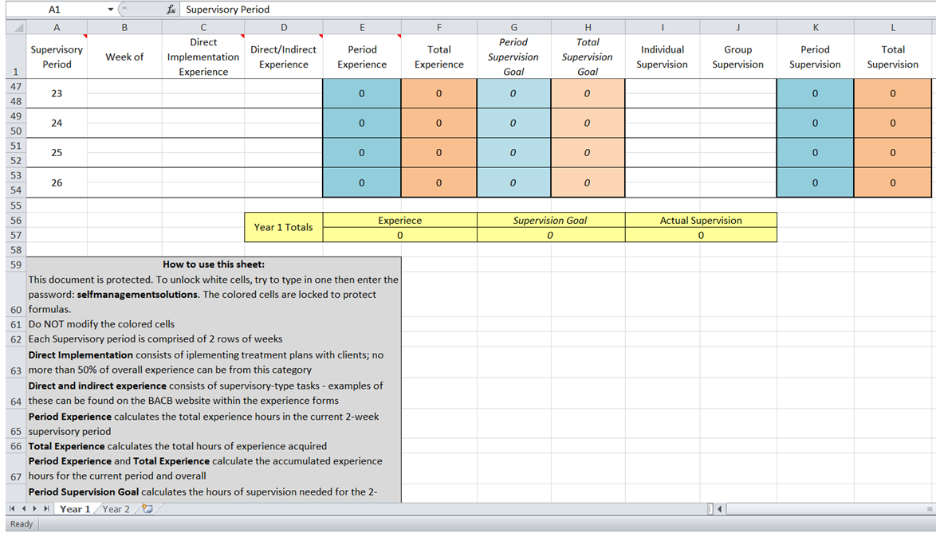936x560 pixels.
Task: Jump to first sheet tab arrow
Action: [x=12, y=509]
